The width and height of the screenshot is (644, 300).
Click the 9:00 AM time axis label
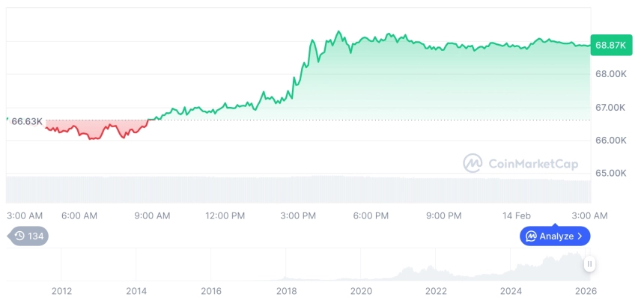(152, 215)
